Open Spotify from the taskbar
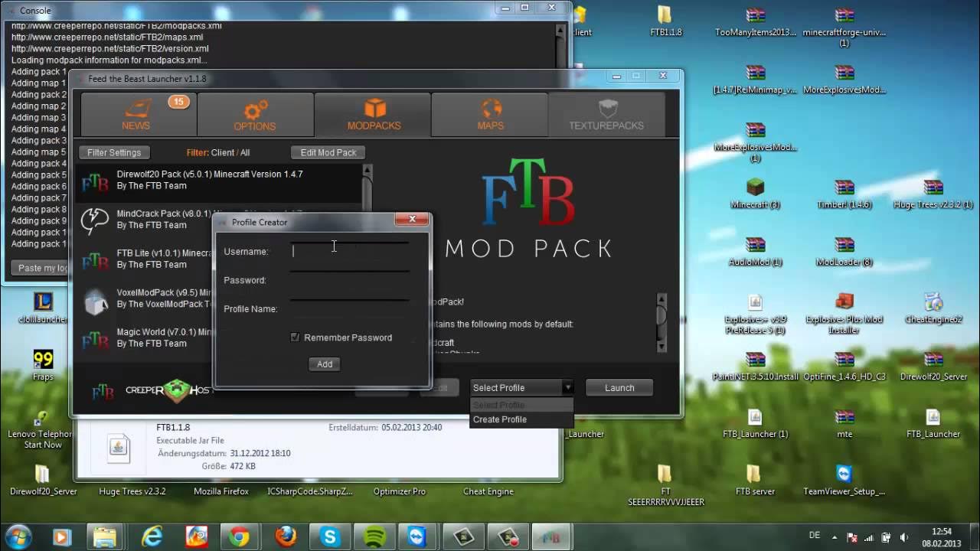This screenshot has height=551, width=980. (374, 537)
